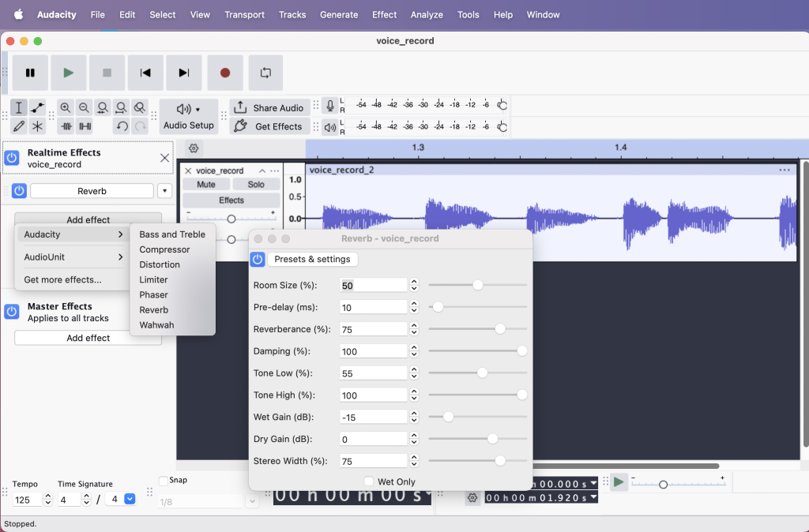Mute the voice_record track
This screenshot has width=809, height=532.
[x=206, y=185]
